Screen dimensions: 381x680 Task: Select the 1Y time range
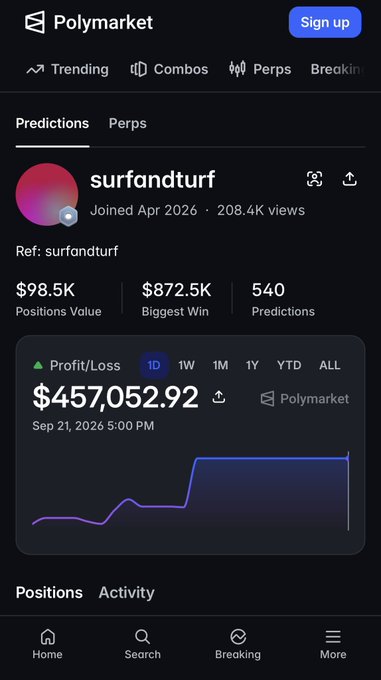(252, 366)
